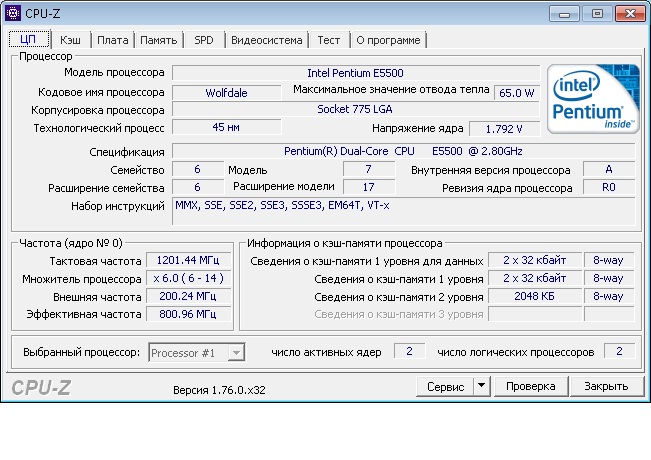Click the 8-way value in L2 cache row
The image size is (651, 460).
pyautogui.click(x=609, y=296)
